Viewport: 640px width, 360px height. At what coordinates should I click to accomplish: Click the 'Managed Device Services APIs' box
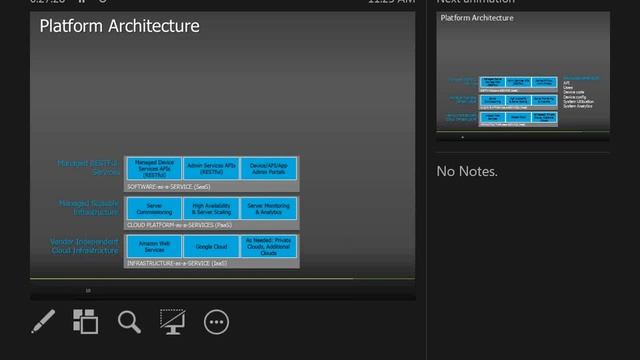pos(154,169)
